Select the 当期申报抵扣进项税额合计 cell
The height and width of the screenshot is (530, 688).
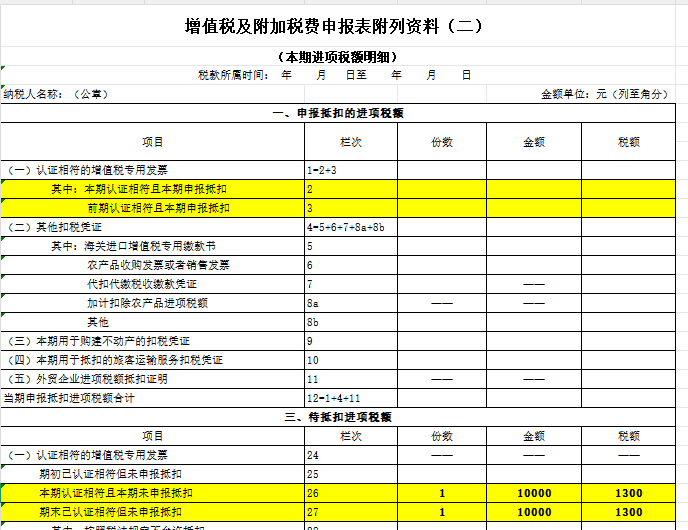152,398
